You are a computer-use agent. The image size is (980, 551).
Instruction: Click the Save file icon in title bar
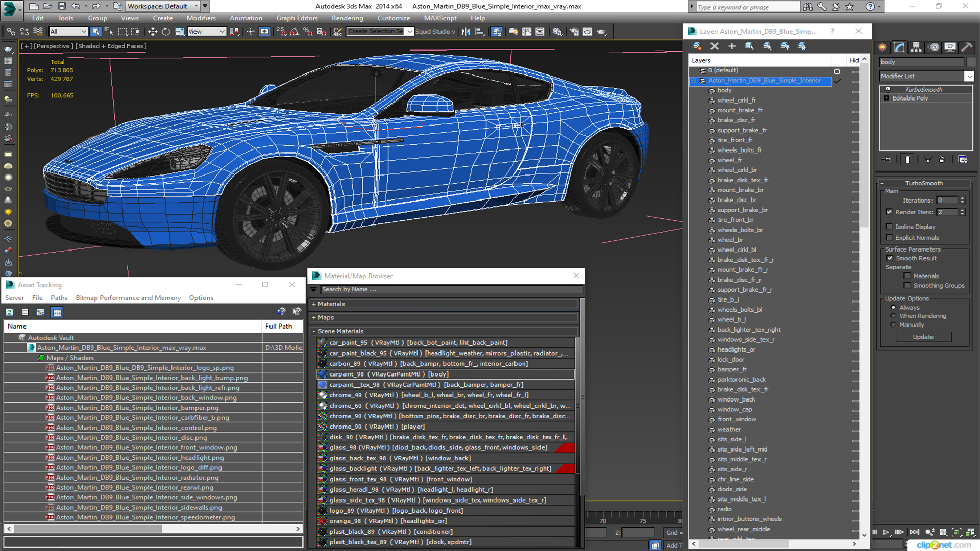tap(62, 6)
